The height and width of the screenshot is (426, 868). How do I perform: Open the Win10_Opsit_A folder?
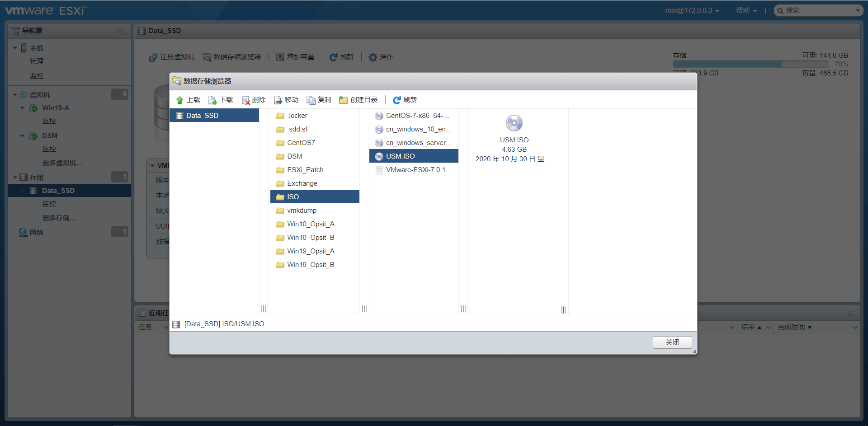click(x=315, y=224)
